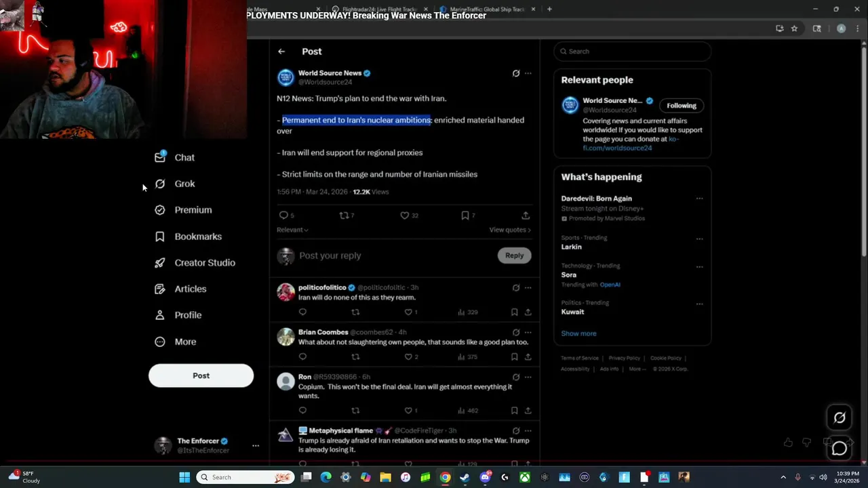Open the Sora trending topic
The height and width of the screenshot is (488, 868).
[569, 275]
